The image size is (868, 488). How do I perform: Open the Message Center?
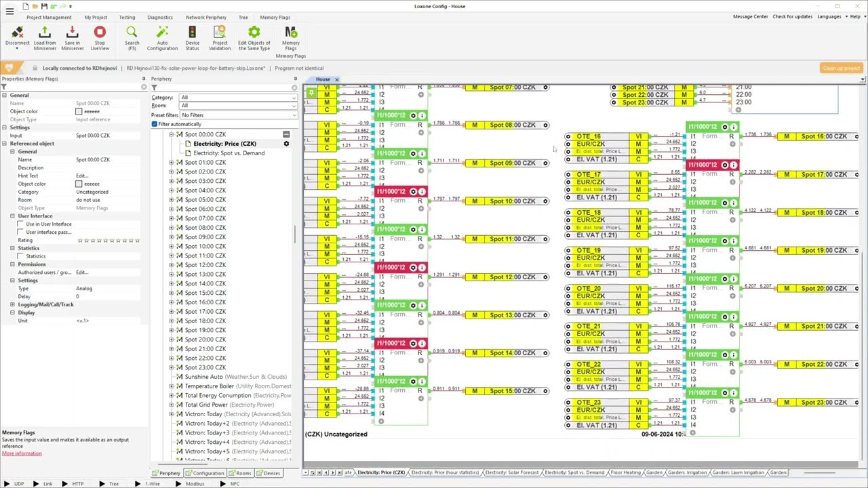tap(751, 16)
